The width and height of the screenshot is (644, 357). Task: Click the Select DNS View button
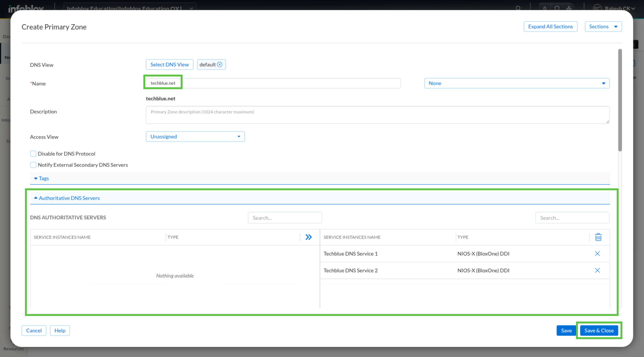169,65
